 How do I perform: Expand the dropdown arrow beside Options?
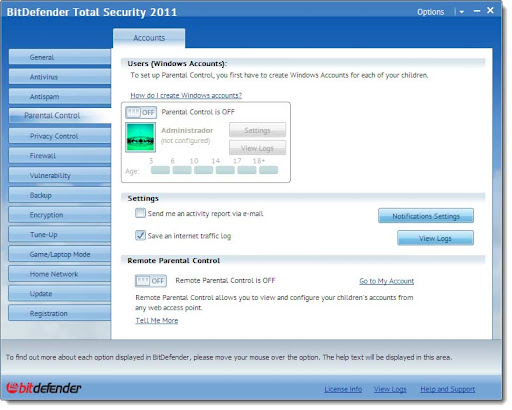(x=462, y=12)
